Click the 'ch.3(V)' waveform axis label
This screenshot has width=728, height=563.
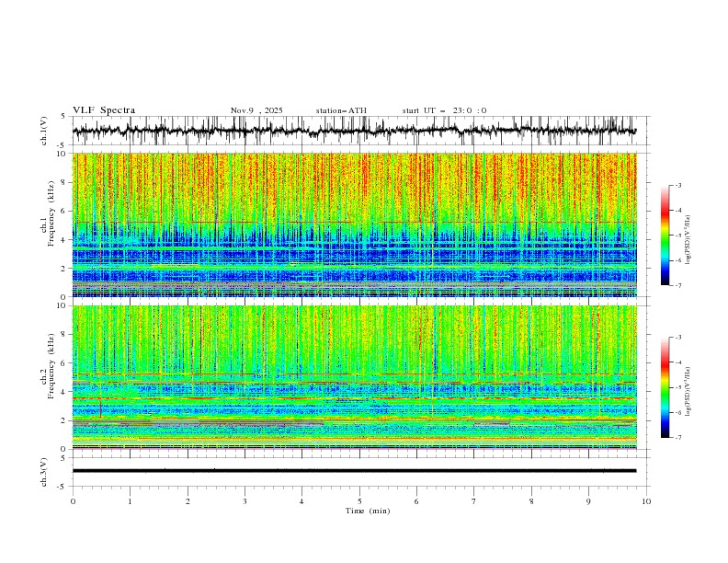pyautogui.click(x=44, y=472)
